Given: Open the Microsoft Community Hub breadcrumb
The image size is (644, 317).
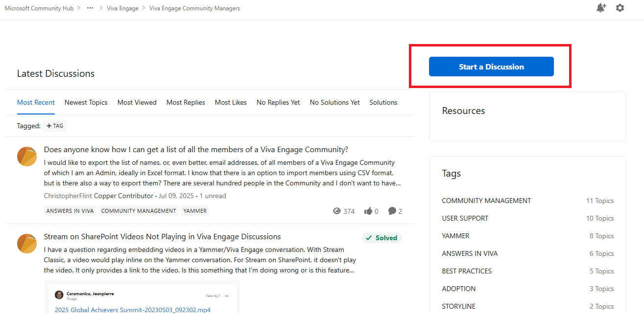Looking at the screenshot, I should tap(39, 8).
